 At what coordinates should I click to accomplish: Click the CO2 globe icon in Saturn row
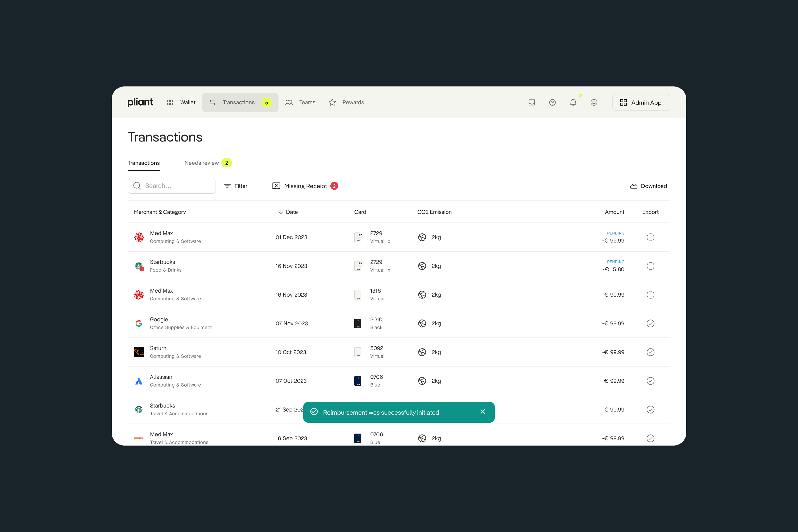pos(422,352)
